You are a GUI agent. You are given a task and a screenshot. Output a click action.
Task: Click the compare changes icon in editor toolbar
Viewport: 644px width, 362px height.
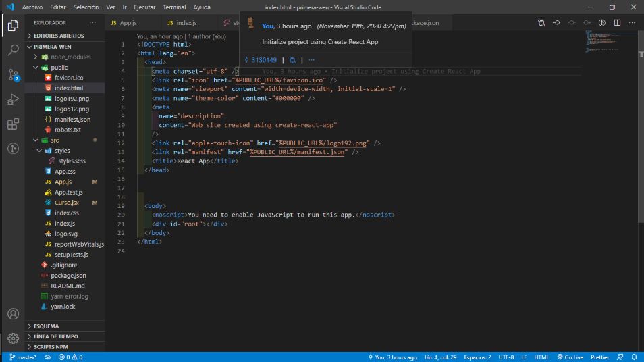pos(541,23)
